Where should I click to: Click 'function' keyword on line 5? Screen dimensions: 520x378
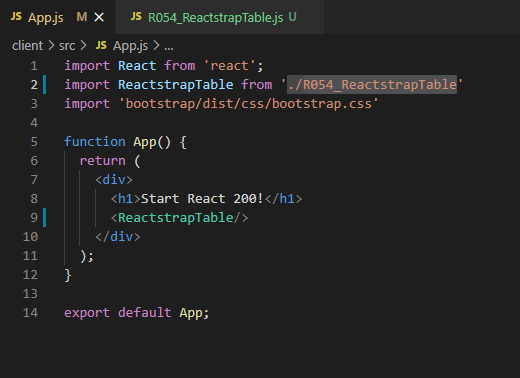95,142
